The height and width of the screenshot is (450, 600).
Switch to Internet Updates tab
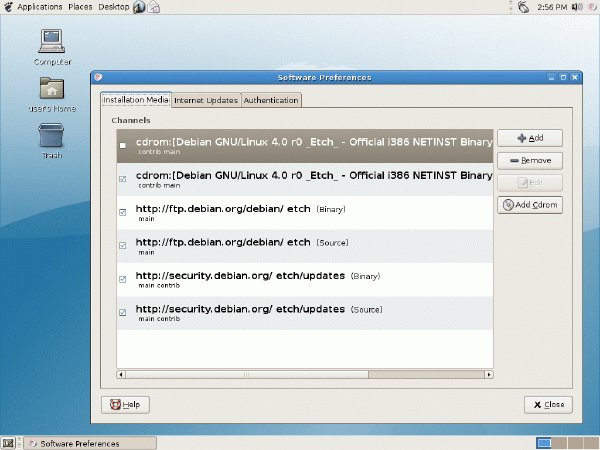click(206, 100)
